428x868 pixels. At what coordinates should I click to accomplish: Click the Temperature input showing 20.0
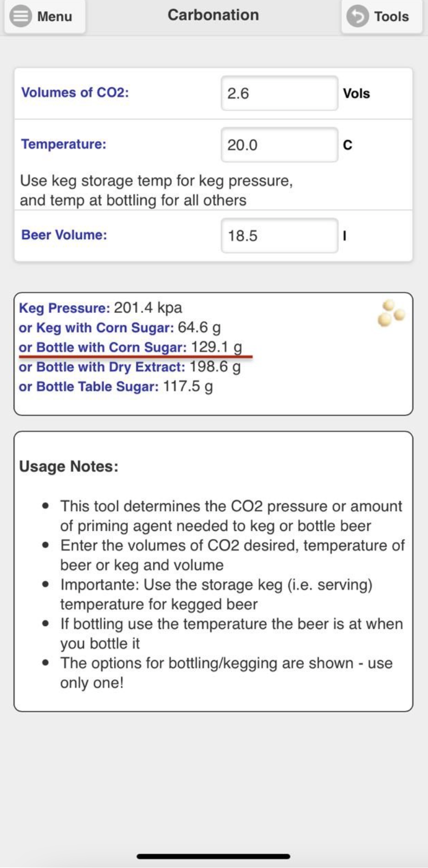pyautogui.click(x=279, y=144)
